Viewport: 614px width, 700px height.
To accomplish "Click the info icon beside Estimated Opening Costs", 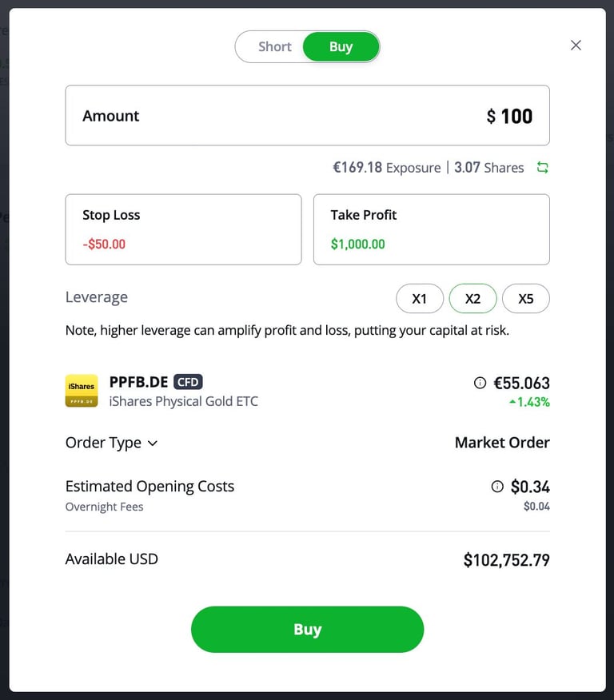I will click(497, 487).
